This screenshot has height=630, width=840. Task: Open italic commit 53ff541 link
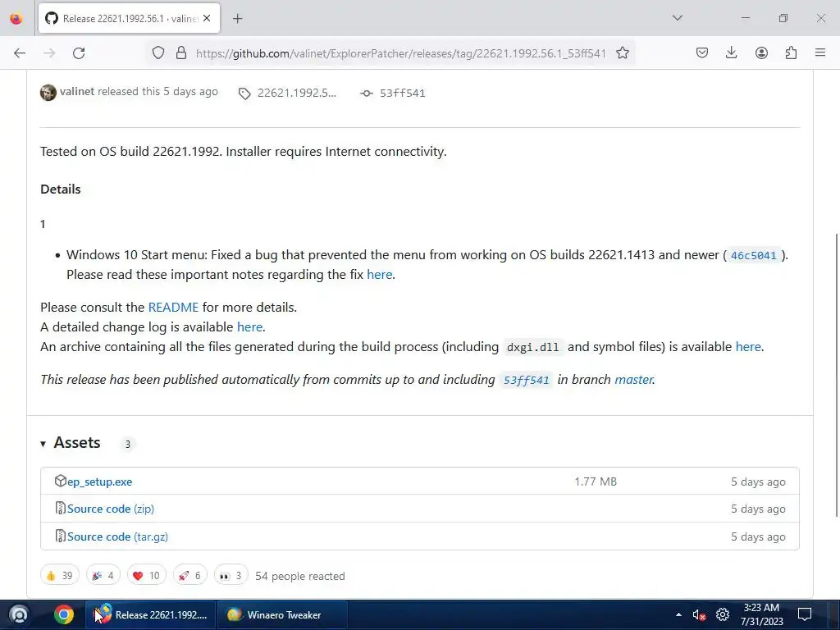(526, 381)
